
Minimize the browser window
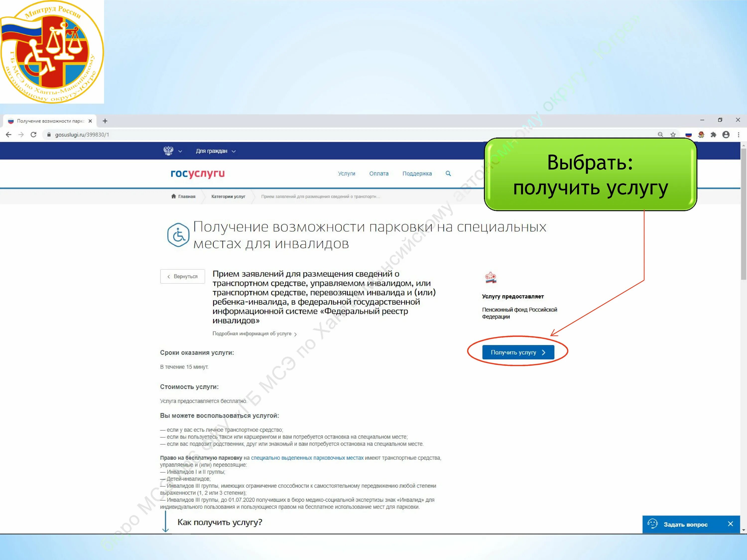pyautogui.click(x=702, y=120)
